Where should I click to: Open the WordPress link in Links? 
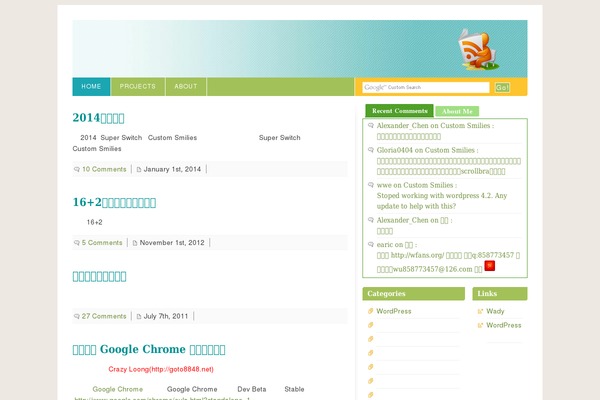coord(504,325)
